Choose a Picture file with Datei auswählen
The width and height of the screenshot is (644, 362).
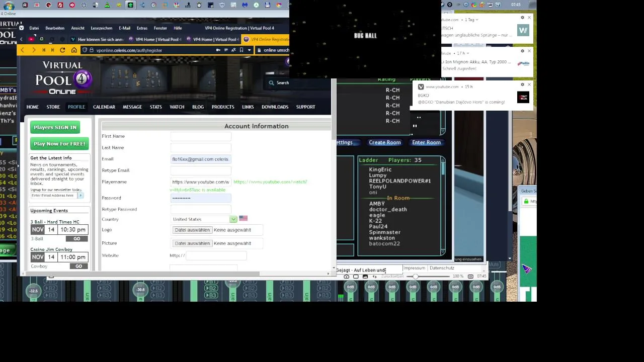[192, 243]
